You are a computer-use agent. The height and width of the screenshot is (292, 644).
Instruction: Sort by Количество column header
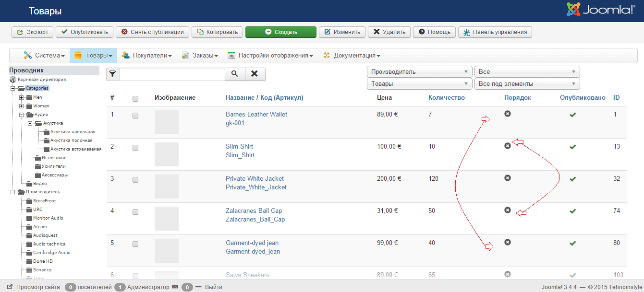click(x=447, y=97)
